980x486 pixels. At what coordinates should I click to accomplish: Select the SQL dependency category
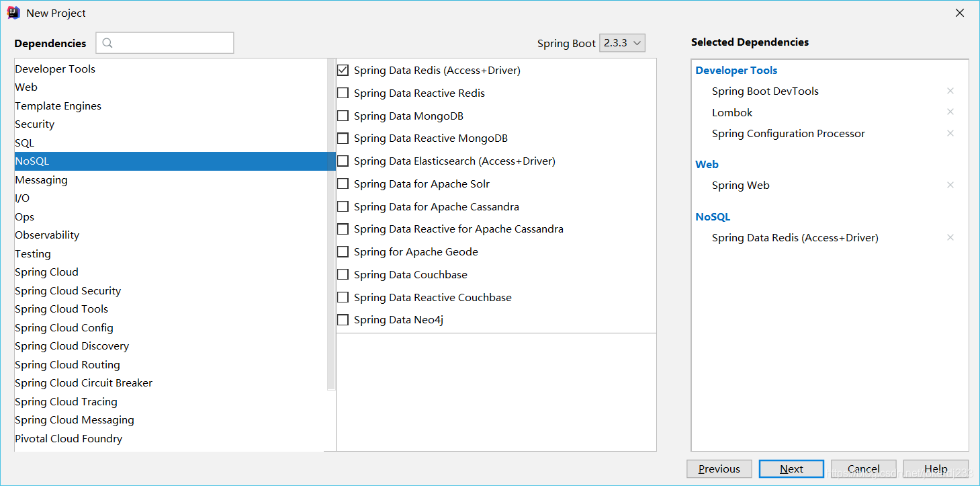point(25,143)
